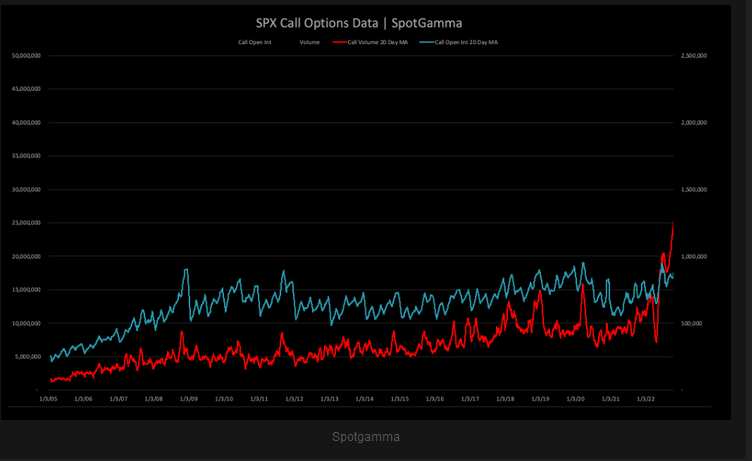Screen dimensions: 752x461
Task: Click the 2,500,000 right axis label
Action: pos(694,55)
